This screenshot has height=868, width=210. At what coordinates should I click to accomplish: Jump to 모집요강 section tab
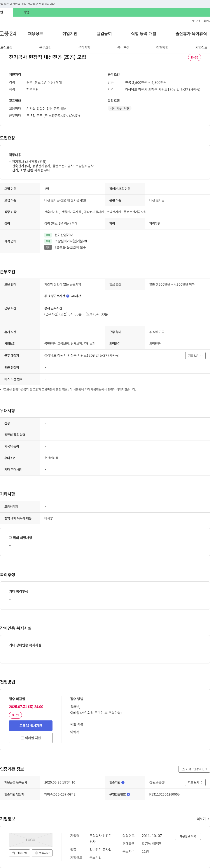tap(6, 48)
